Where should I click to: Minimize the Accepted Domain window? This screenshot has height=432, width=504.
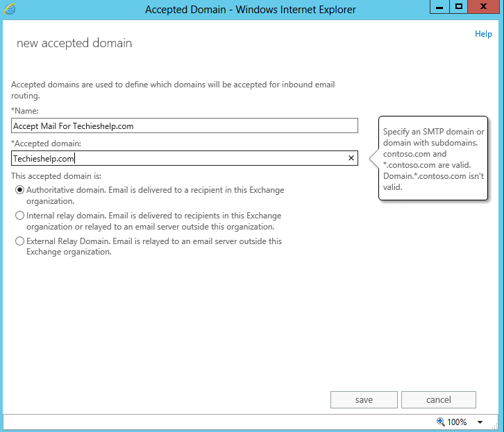coord(439,7)
